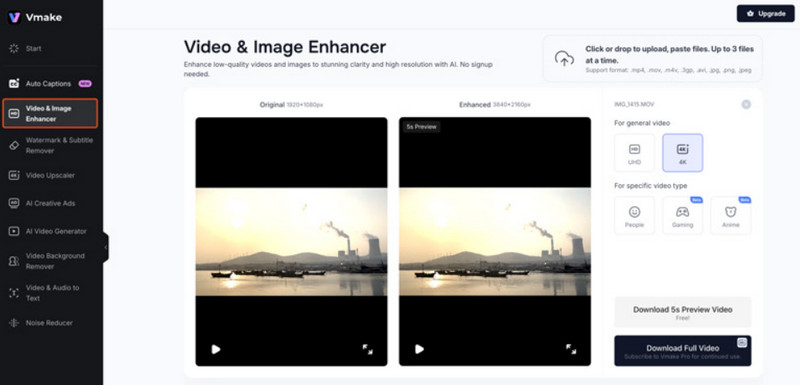Viewport: 800px width, 385px height.
Task: Click the upload cloud icon
Action: pos(564,59)
